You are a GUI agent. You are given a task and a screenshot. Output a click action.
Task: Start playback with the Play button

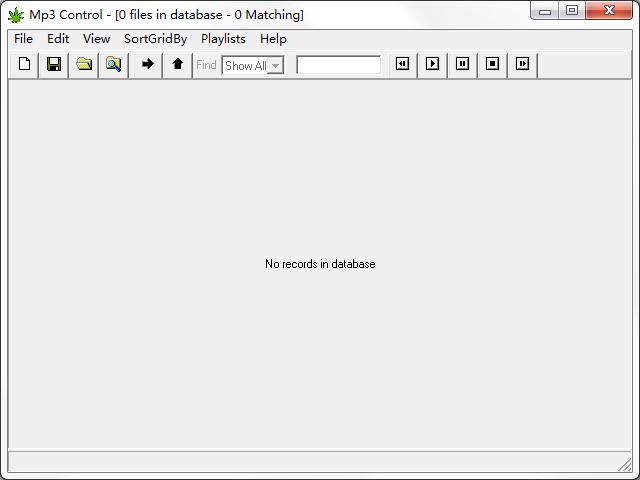(432, 64)
